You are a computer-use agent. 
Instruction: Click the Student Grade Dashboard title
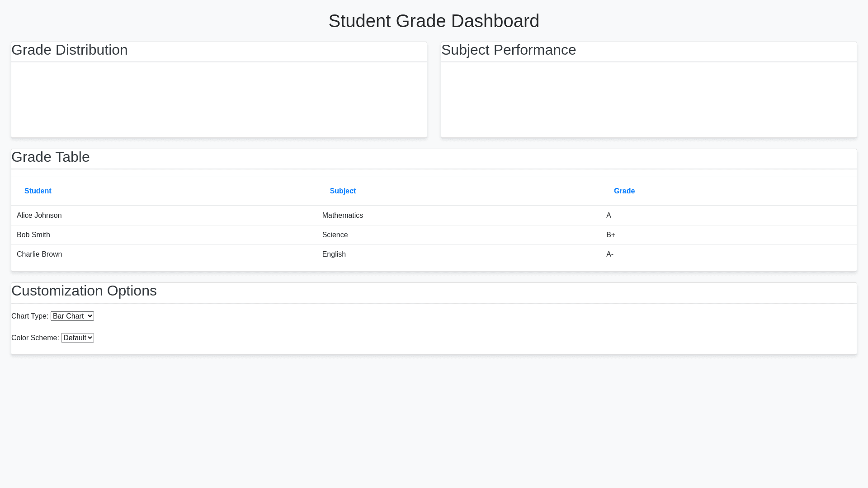click(434, 21)
